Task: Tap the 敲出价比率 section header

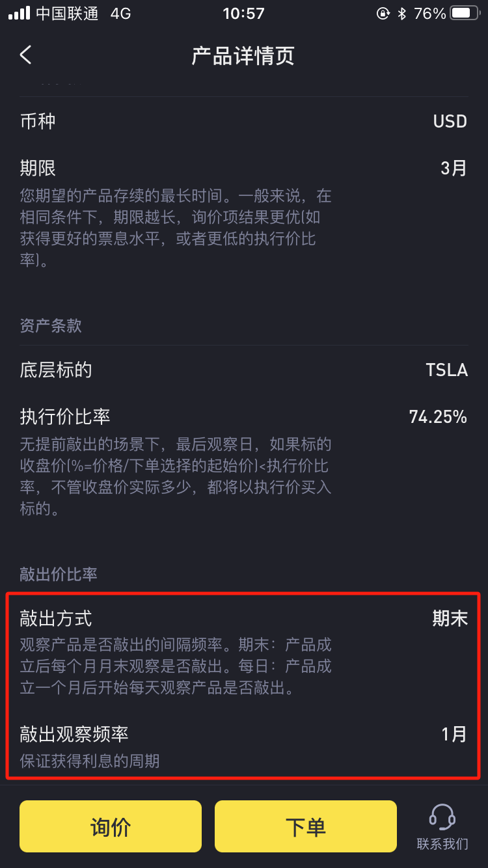Action: click(x=59, y=574)
